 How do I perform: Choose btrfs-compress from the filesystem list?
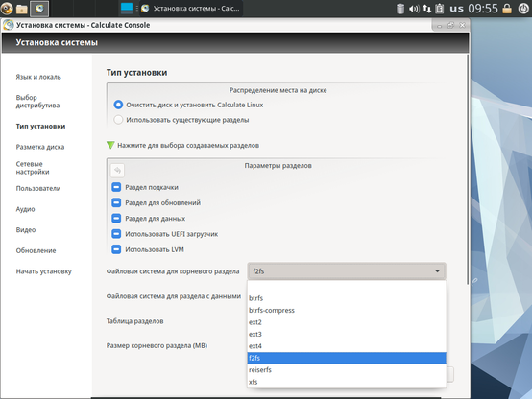pyautogui.click(x=347, y=310)
